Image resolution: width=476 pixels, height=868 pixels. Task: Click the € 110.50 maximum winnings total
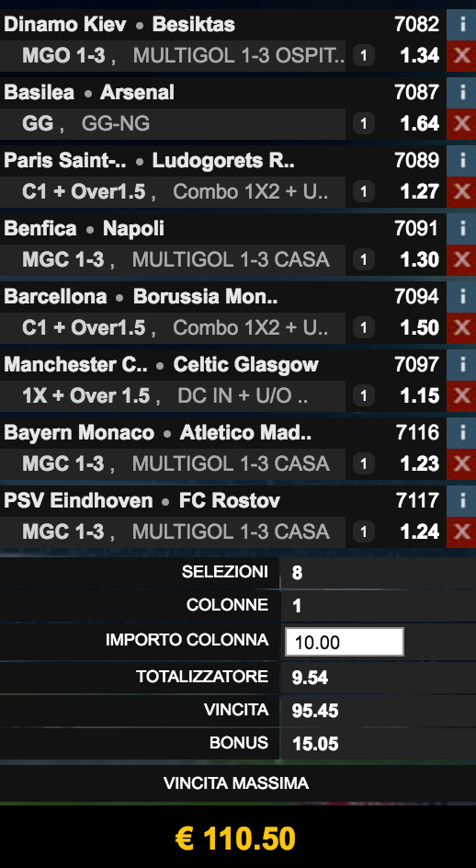pyautogui.click(x=236, y=838)
